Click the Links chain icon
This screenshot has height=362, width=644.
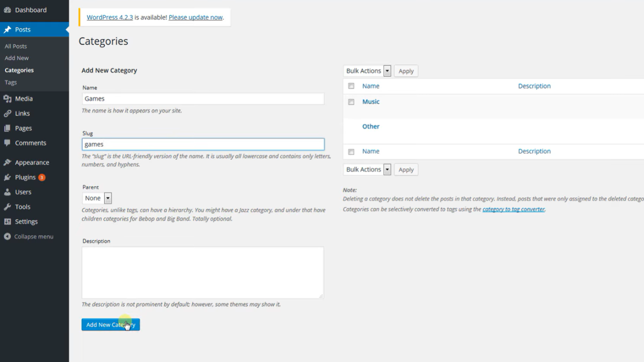pyautogui.click(x=8, y=114)
